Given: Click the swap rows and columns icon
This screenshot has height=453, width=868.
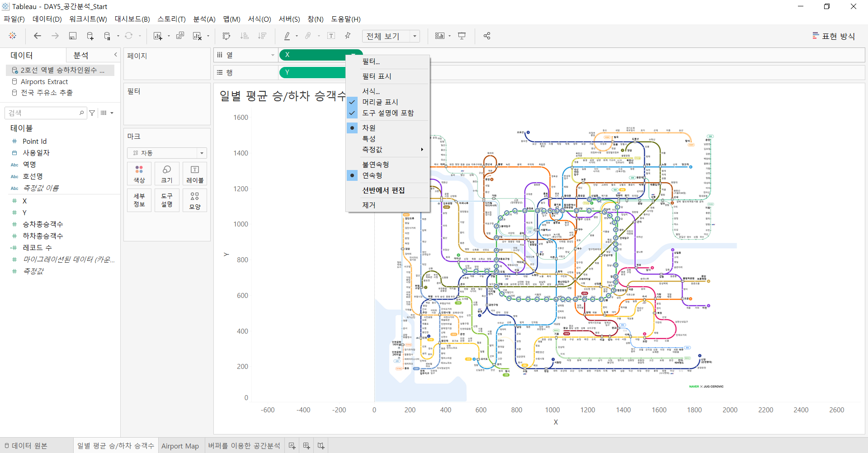Looking at the screenshot, I should tap(226, 36).
